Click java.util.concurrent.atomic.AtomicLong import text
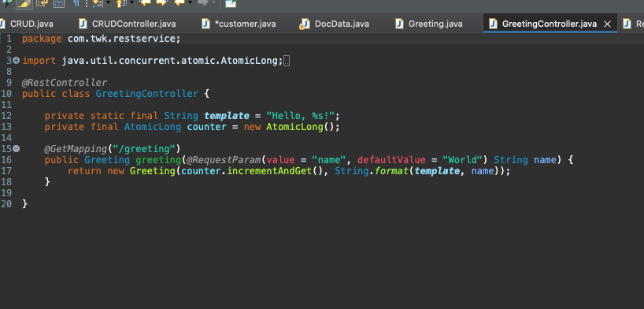644x309 pixels. click(x=170, y=61)
